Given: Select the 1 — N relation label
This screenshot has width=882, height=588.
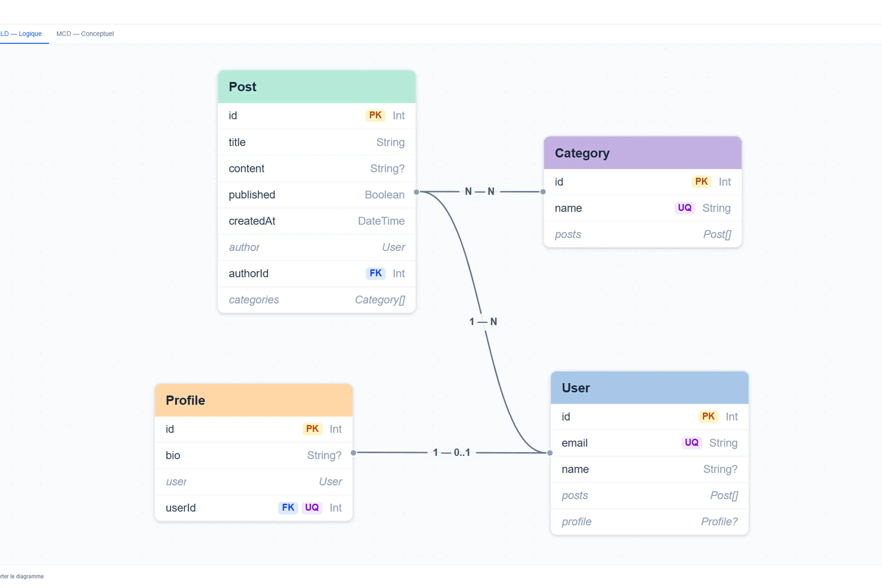Looking at the screenshot, I should (x=483, y=322).
